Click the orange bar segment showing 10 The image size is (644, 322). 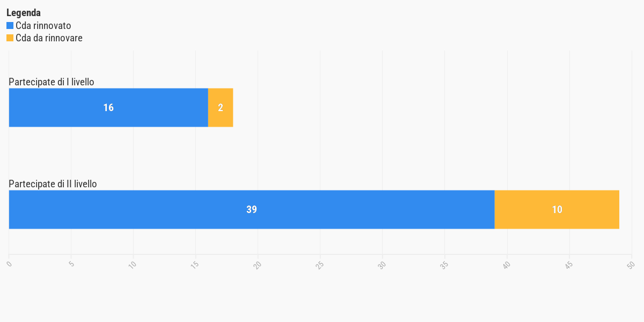557,209
